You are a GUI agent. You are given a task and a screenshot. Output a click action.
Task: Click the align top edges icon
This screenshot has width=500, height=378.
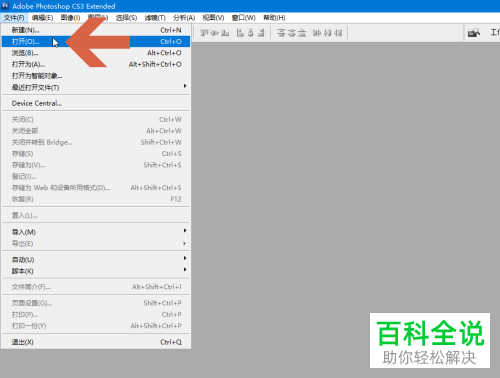(204, 33)
